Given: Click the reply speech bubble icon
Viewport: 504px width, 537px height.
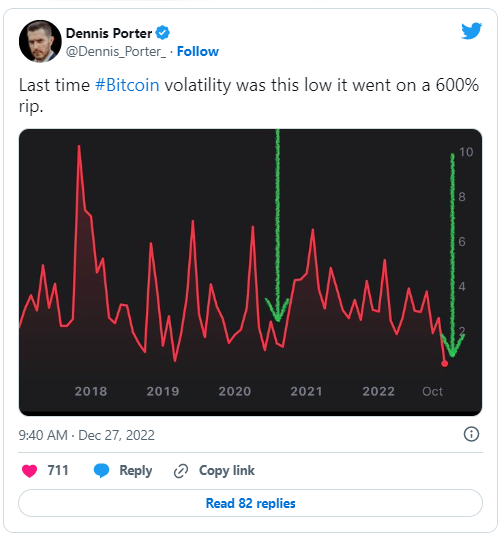Looking at the screenshot, I should [x=101, y=471].
